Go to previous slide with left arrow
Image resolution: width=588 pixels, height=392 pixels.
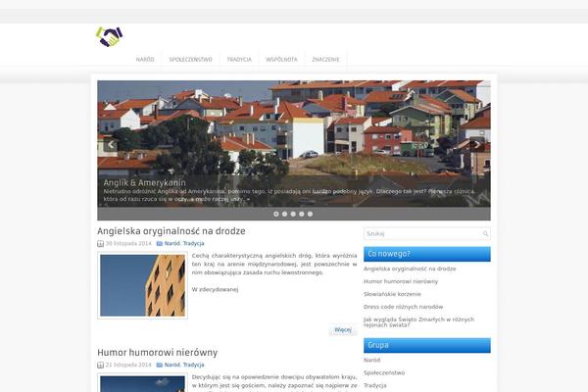tap(111, 145)
